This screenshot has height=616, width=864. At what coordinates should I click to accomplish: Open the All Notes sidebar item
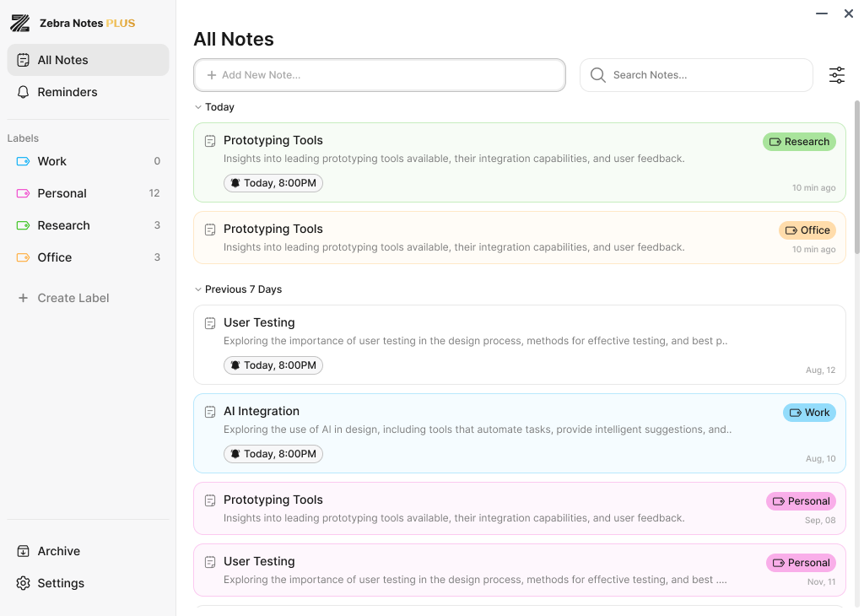pos(88,60)
